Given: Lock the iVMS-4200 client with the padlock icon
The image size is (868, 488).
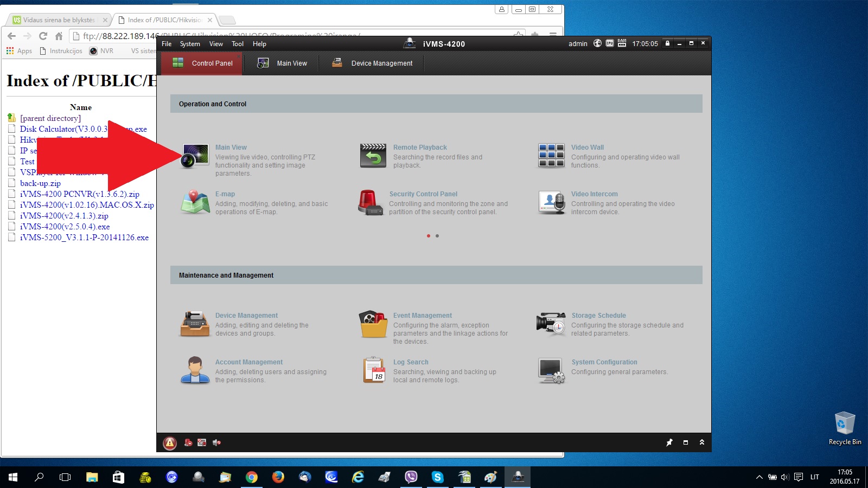Looking at the screenshot, I should click(x=668, y=43).
